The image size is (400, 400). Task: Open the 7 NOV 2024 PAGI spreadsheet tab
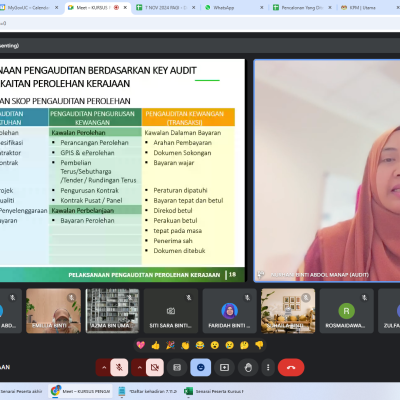[166, 7]
